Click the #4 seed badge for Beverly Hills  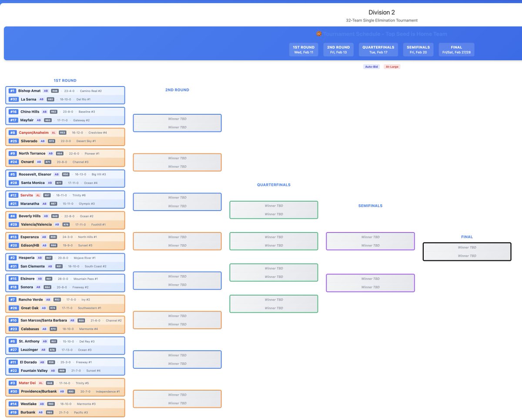point(12,216)
